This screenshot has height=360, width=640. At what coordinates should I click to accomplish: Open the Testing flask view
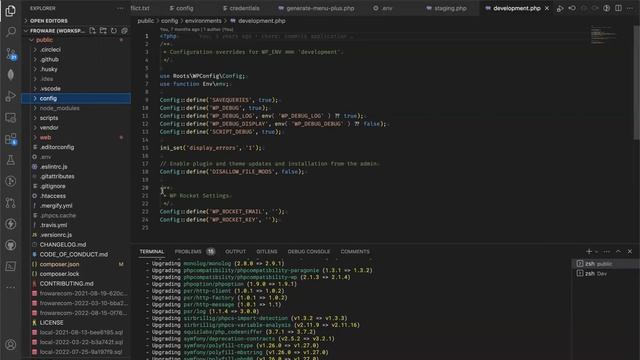(x=11, y=160)
